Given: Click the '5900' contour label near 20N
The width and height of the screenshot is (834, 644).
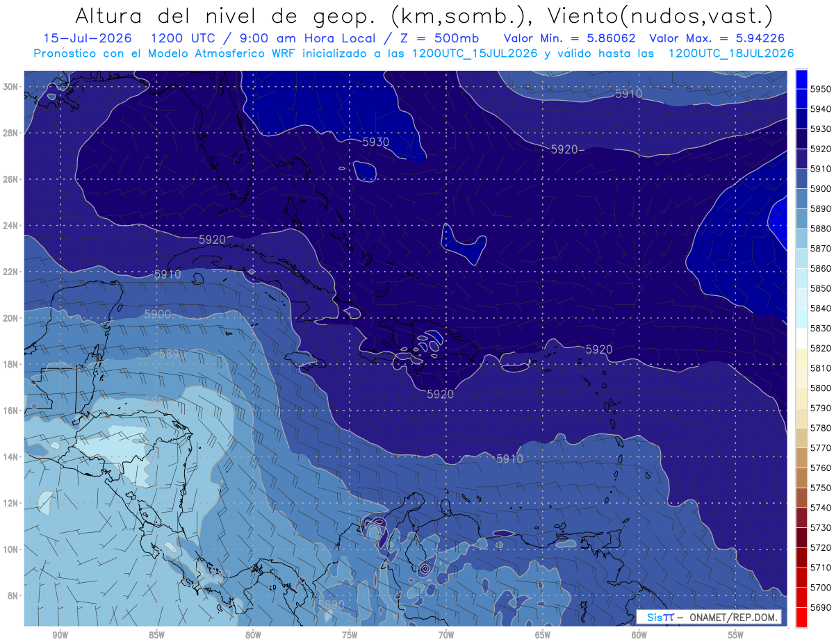Looking at the screenshot, I should pyautogui.click(x=158, y=314).
